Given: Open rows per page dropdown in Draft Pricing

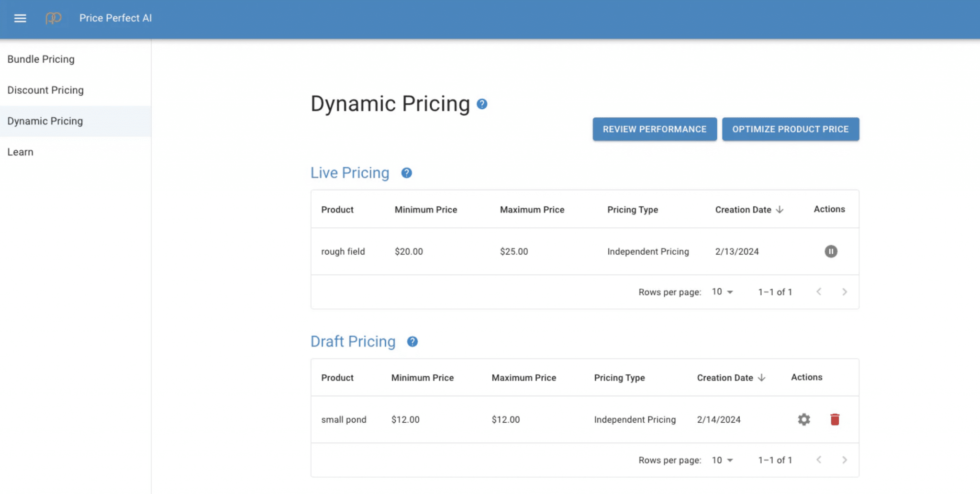Looking at the screenshot, I should 722,460.
